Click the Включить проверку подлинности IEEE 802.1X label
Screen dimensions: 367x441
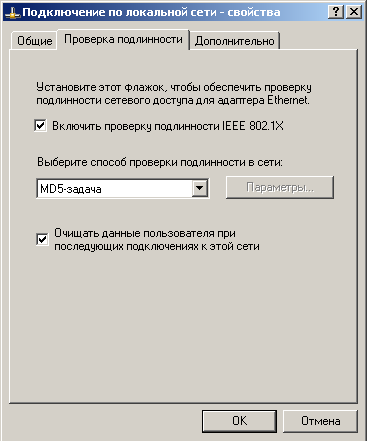tap(168, 126)
